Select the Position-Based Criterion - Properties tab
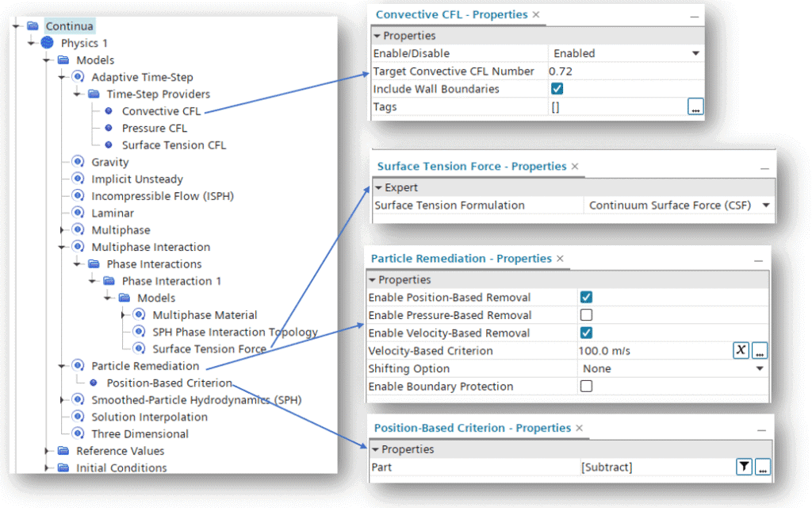This screenshot has height=508, width=812. (x=472, y=428)
